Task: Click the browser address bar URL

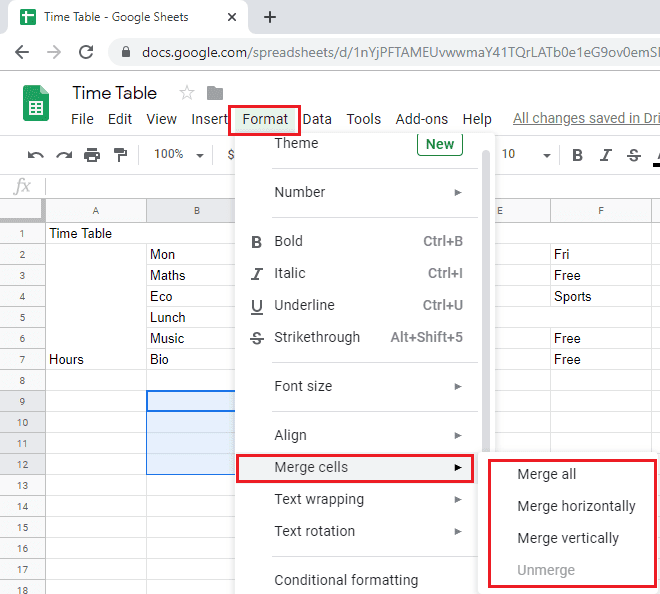Action: [x=400, y=52]
